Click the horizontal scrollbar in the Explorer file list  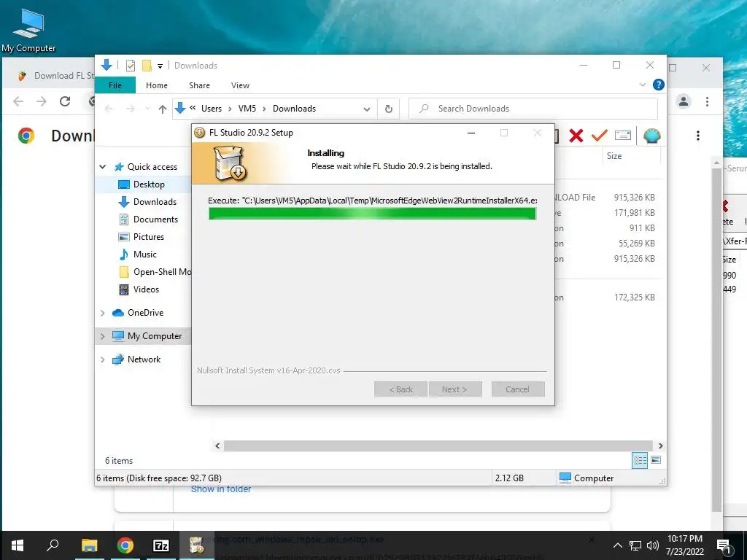tap(438, 446)
